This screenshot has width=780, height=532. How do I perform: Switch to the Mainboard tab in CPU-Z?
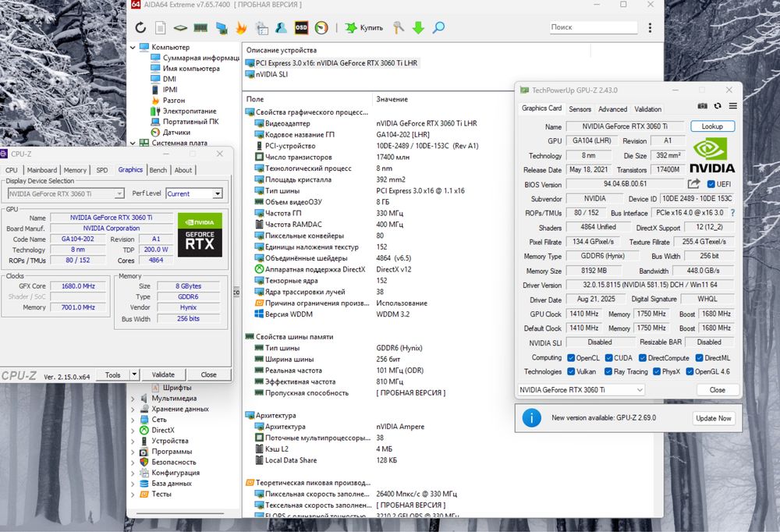pyautogui.click(x=42, y=170)
